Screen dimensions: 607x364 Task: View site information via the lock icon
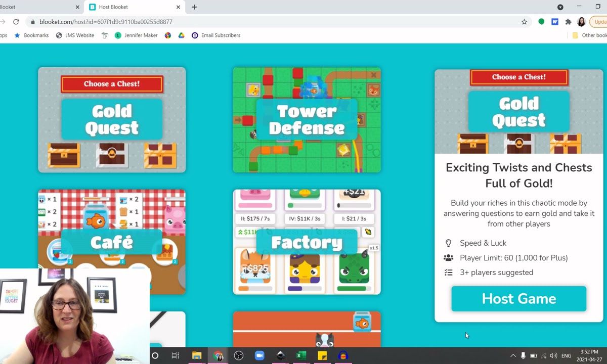tap(33, 22)
